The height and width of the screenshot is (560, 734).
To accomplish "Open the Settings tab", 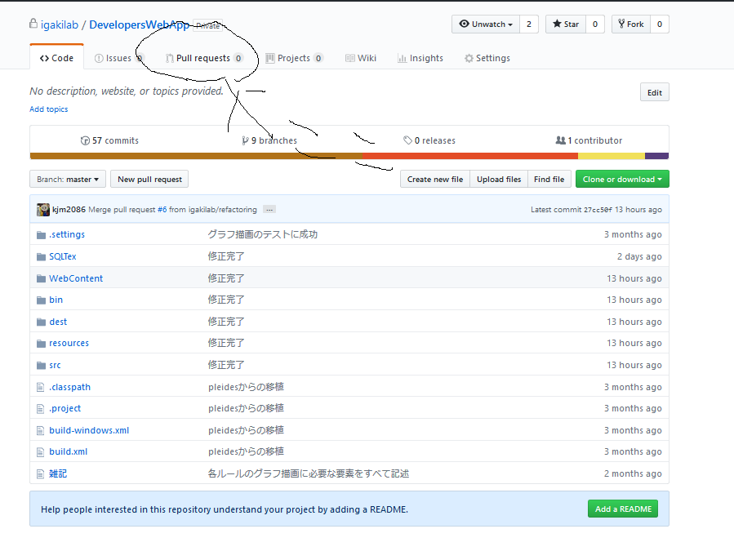I will pos(487,58).
